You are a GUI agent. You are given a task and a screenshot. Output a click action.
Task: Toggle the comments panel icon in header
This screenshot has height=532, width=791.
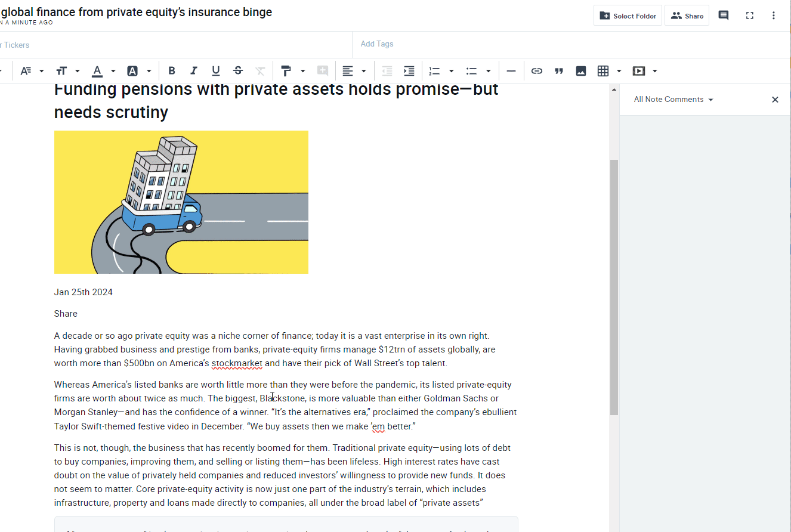tap(724, 16)
